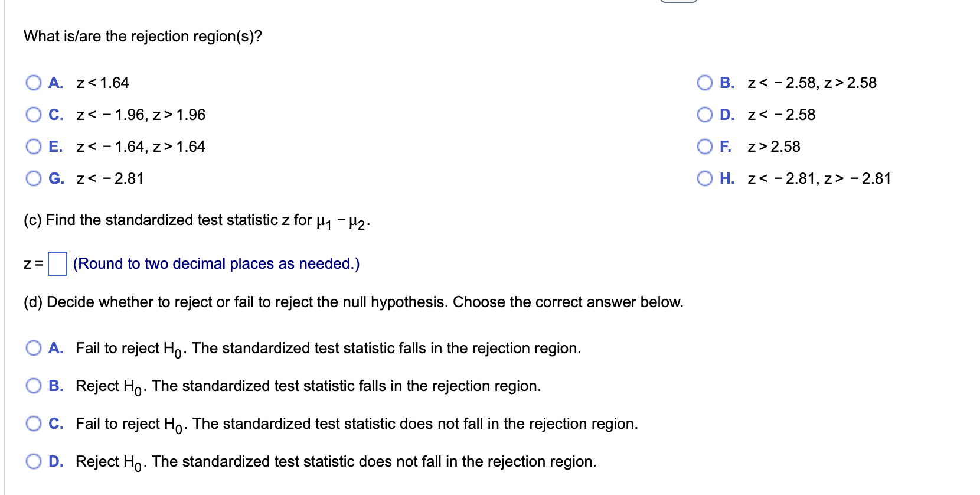Choose answer B, reject H0 statistic in rejection region
This screenshot has height=495, width=980.
pyautogui.click(x=34, y=386)
